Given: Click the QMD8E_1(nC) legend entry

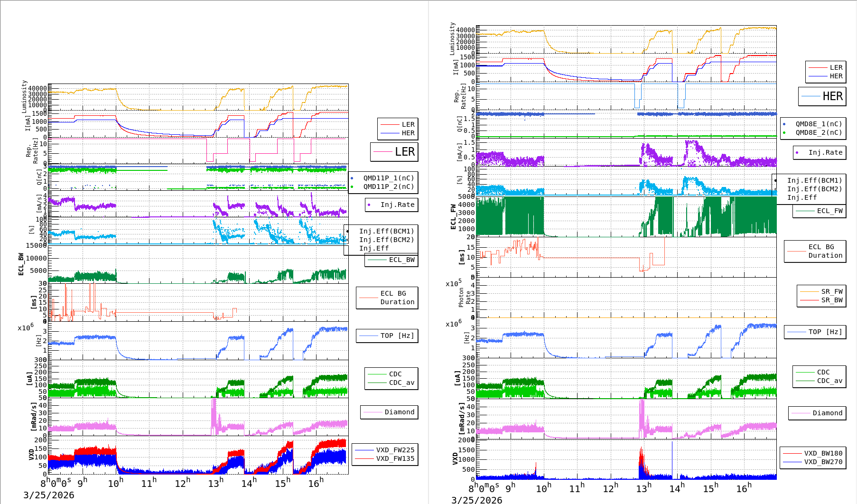Looking at the screenshot, I should 818,124.
